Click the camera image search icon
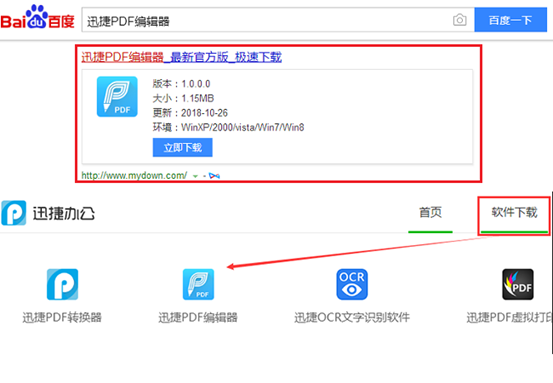Viewport: 553px width, 383px height. [x=460, y=20]
